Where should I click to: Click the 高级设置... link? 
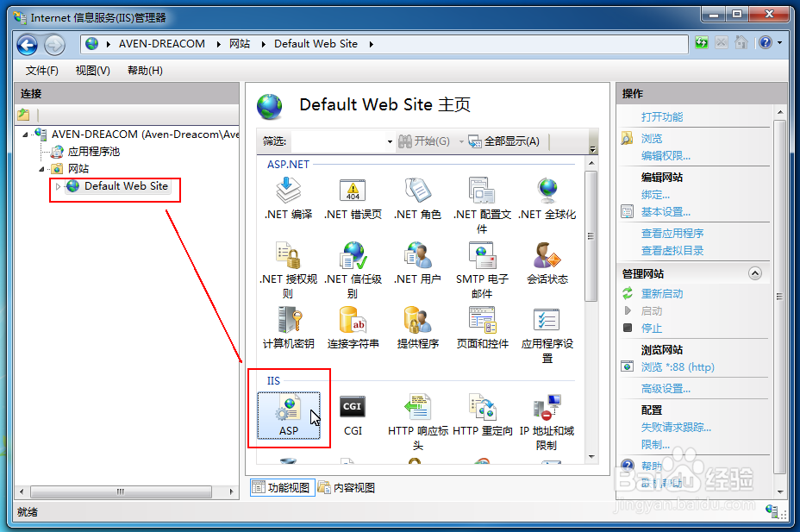pos(666,389)
